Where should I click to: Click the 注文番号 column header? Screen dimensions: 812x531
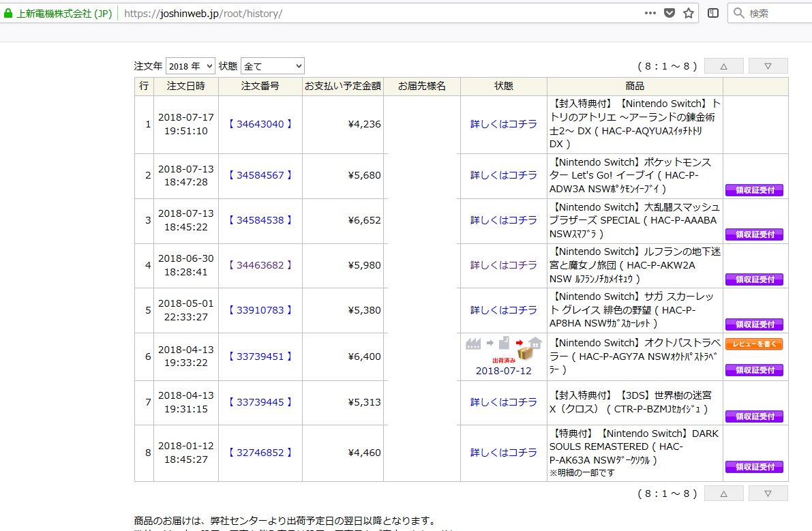pyautogui.click(x=260, y=87)
